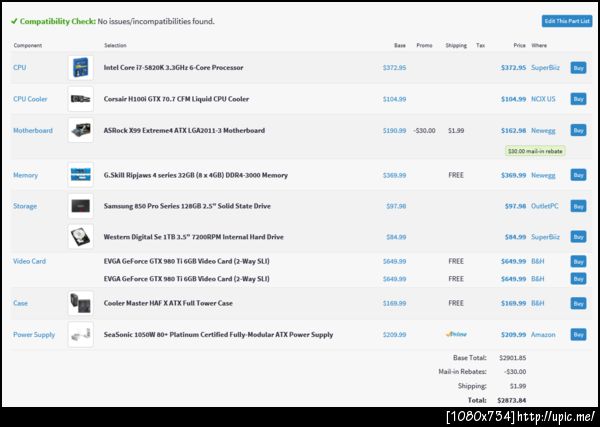Open the Video Card component link
Image resolution: width=600 pixels, height=427 pixels.
29,261
